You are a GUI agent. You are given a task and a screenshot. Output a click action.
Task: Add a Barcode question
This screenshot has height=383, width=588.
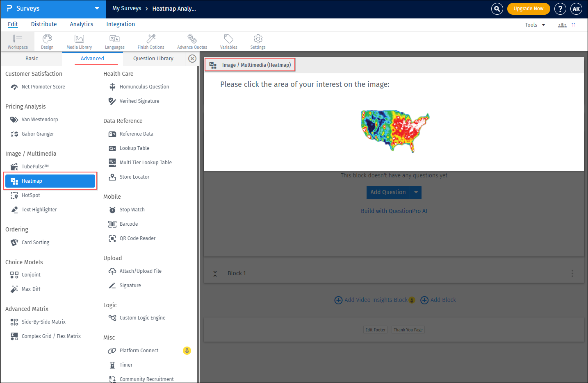[x=123, y=224]
